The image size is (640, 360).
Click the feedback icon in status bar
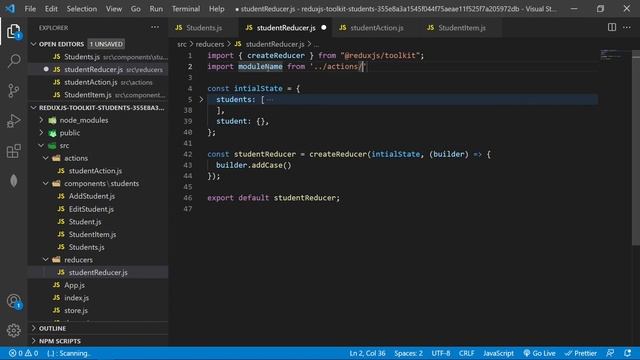click(610, 353)
